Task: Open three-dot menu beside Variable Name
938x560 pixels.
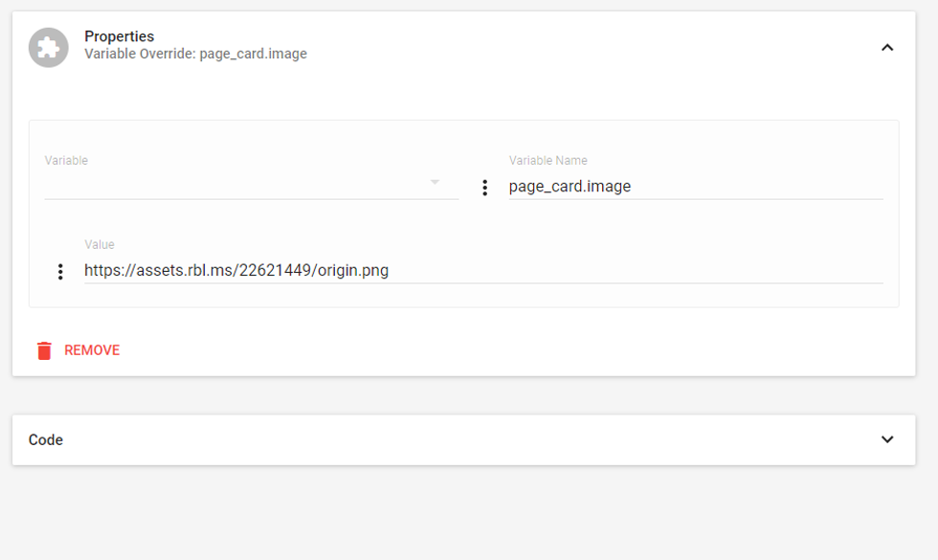Action: (484, 188)
